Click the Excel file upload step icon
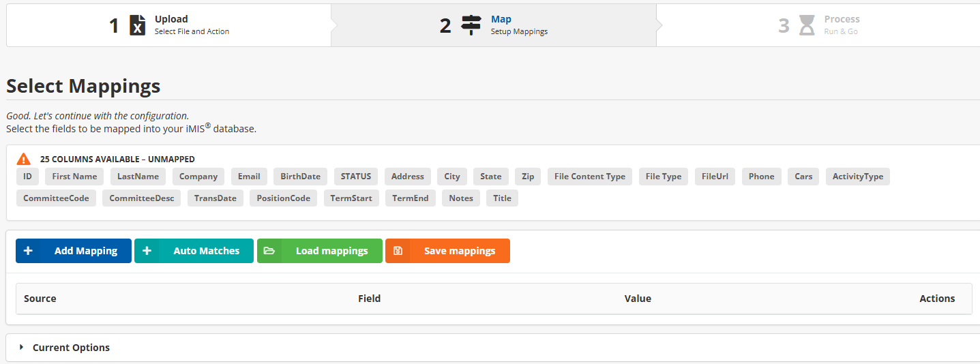Image resolution: width=980 pixels, height=364 pixels. coord(138,25)
